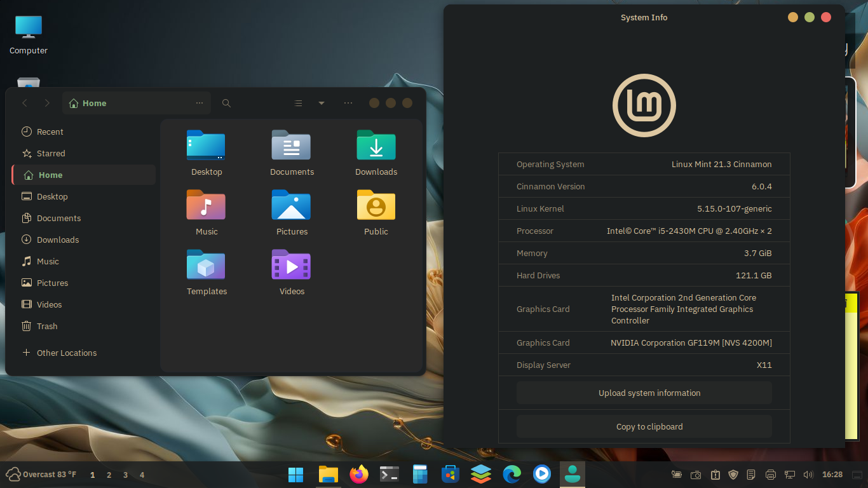Click the Hard Drives value 121.1 GB
The height and width of the screenshot is (488, 868).
[754, 276]
